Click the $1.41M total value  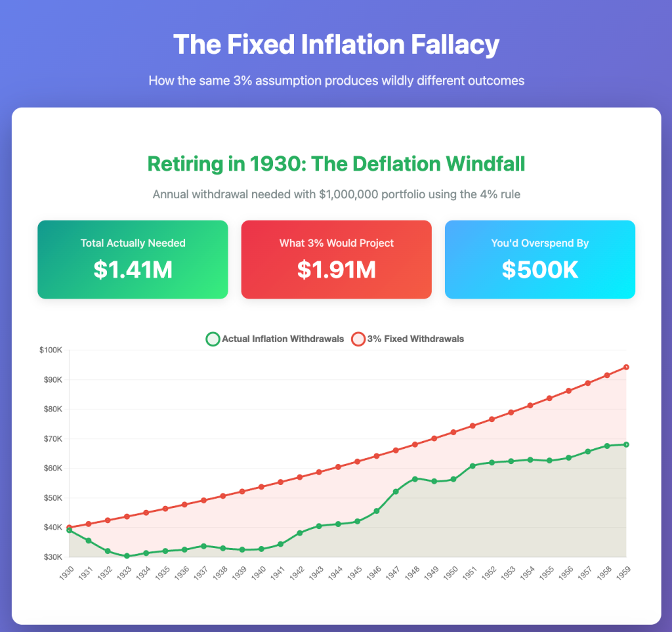(133, 270)
